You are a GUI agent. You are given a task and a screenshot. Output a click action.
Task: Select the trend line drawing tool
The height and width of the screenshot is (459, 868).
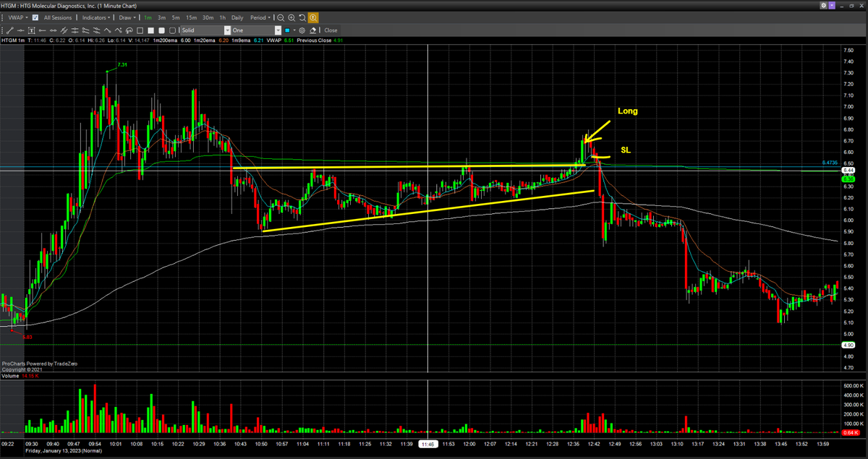[9, 30]
